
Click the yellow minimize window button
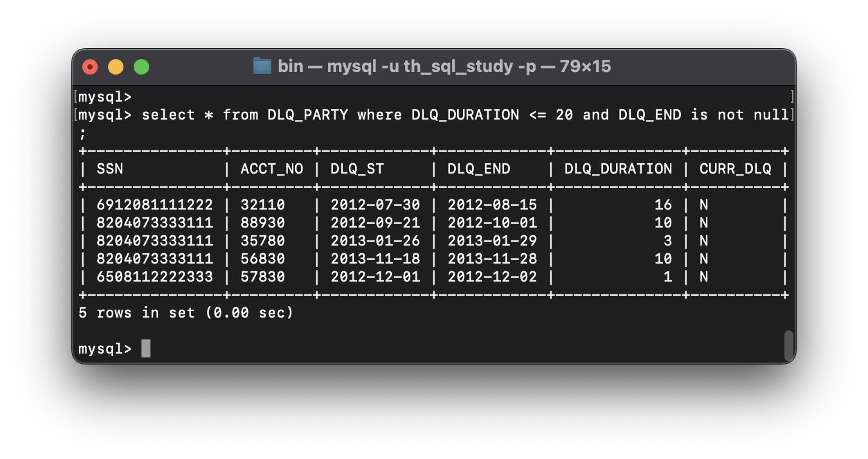116,67
